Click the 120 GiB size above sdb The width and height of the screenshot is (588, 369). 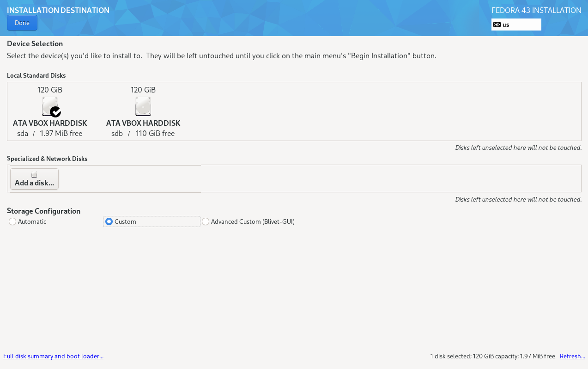(x=143, y=90)
